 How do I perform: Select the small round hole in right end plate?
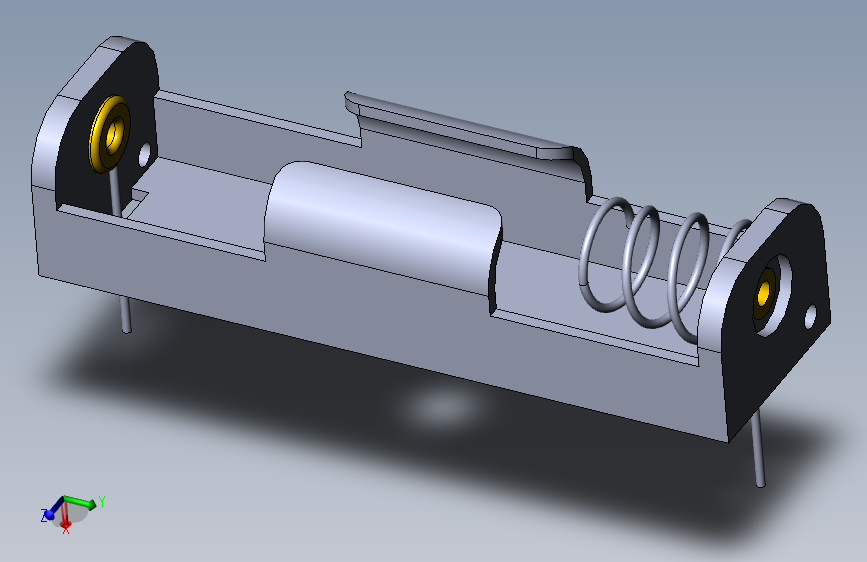point(811,316)
